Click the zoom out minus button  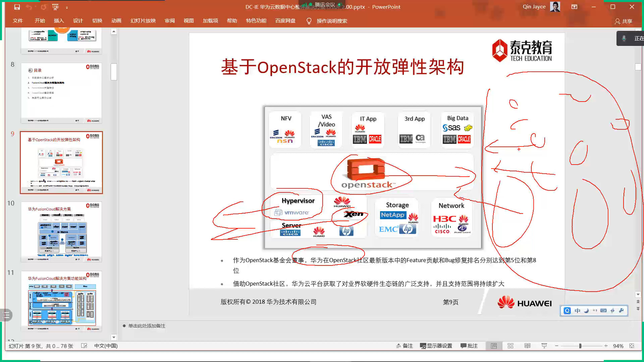(557, 346)
